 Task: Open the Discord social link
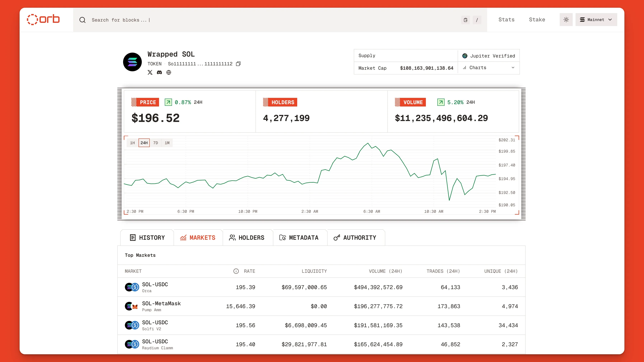[x=159, y=72]
